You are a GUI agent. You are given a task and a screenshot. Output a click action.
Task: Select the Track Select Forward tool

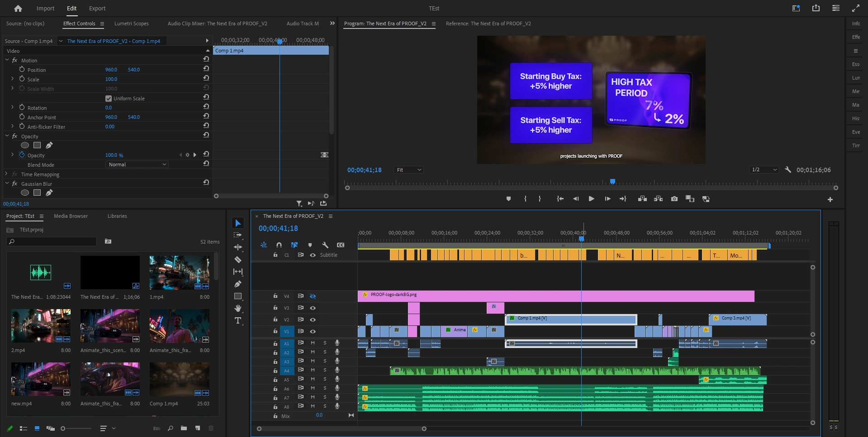[238, 235]
